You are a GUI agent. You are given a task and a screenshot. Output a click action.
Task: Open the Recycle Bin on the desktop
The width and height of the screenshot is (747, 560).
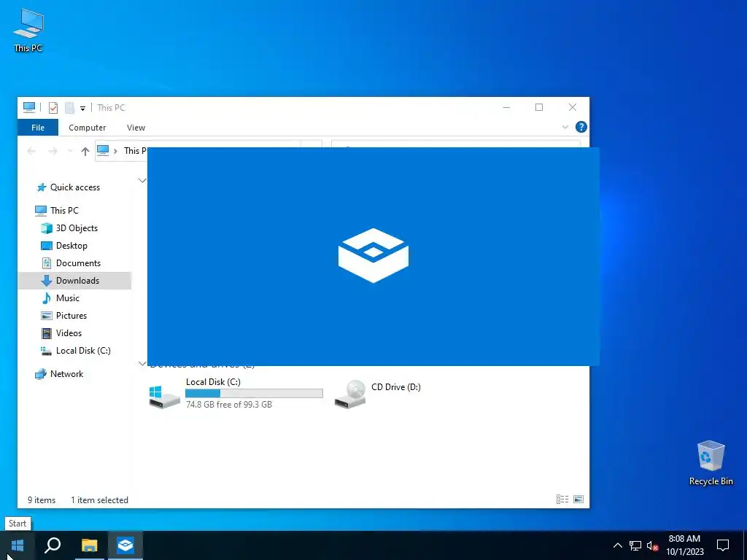tap(711, 463)
